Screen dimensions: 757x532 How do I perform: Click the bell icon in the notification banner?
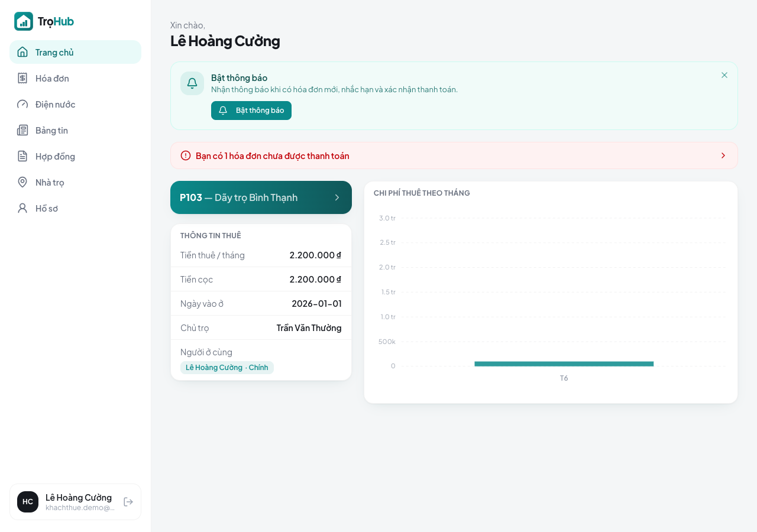pos(192,83)
